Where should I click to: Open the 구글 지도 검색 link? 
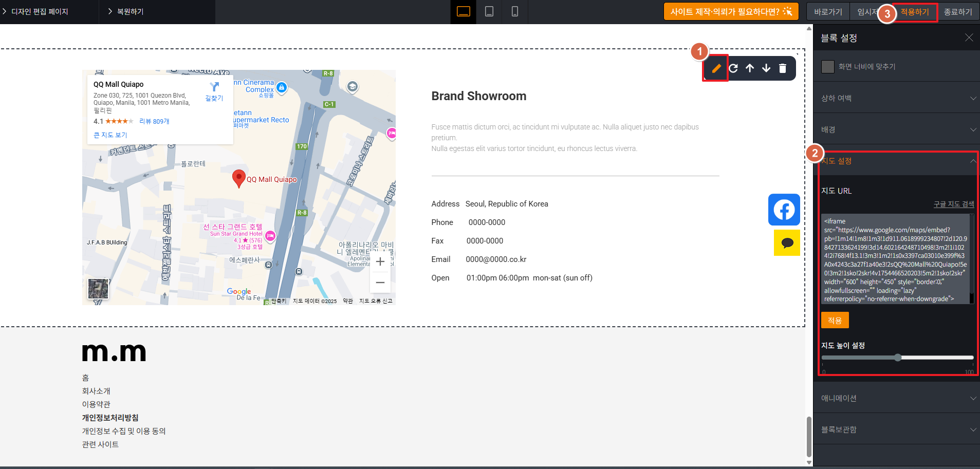coord(953,204)
